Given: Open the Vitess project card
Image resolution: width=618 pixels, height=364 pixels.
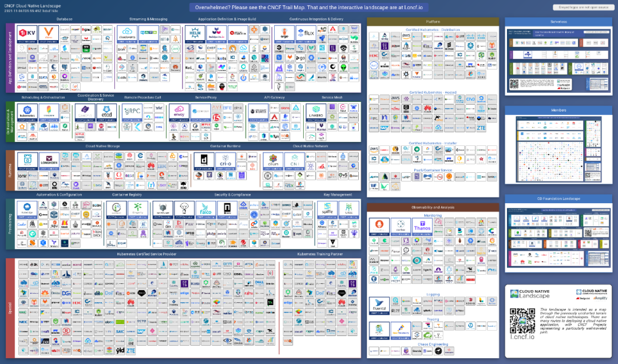Looking at the screenshot, I should tap(49, 34).
